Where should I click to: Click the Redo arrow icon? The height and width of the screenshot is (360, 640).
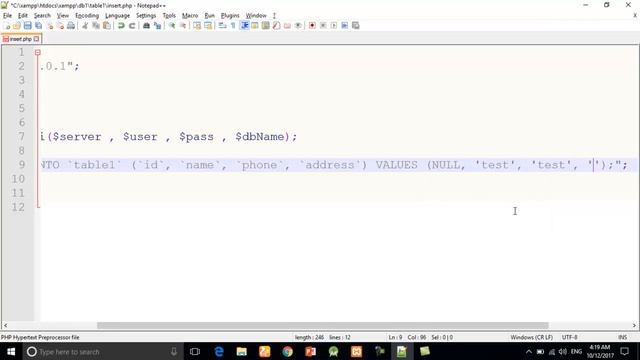click(132, 26)
